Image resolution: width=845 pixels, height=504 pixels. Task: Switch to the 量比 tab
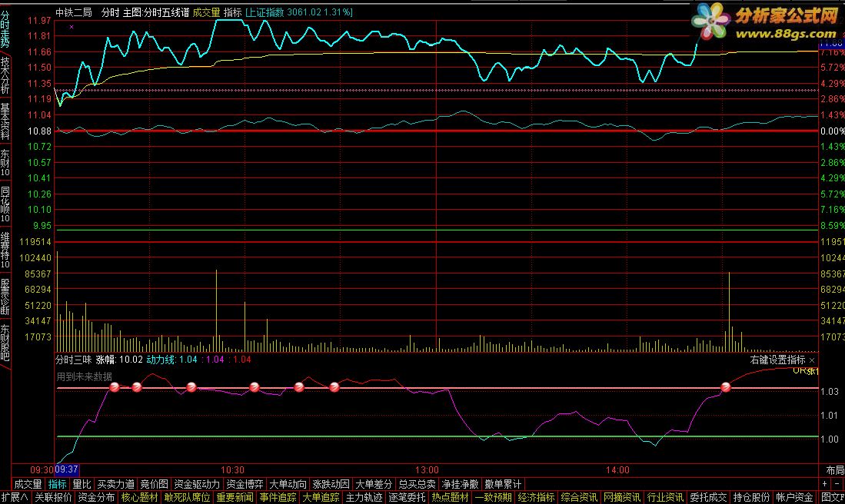click(82, 483)
